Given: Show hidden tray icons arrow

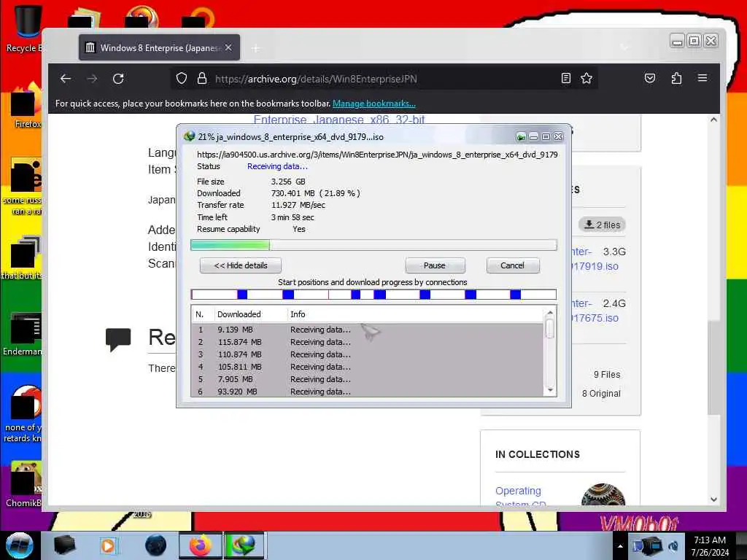Looking at the screenshot, I should click(x=620, y=546).
